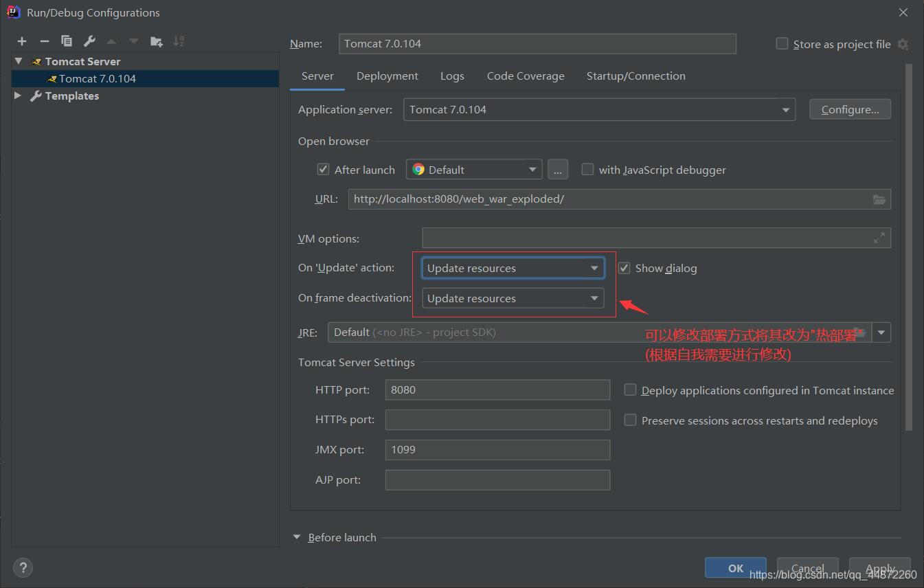Collapse the Before launch section

(x=297, y=537)
